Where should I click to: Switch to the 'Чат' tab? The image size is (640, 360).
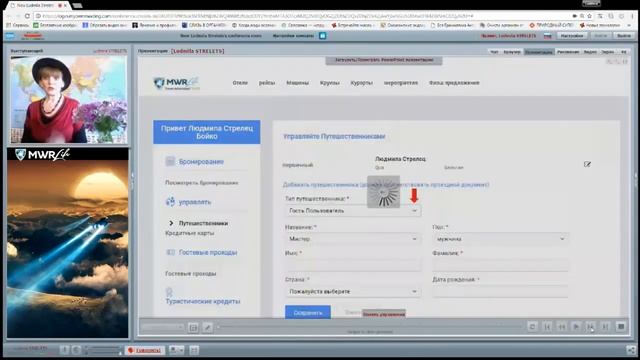pos(494,52)
